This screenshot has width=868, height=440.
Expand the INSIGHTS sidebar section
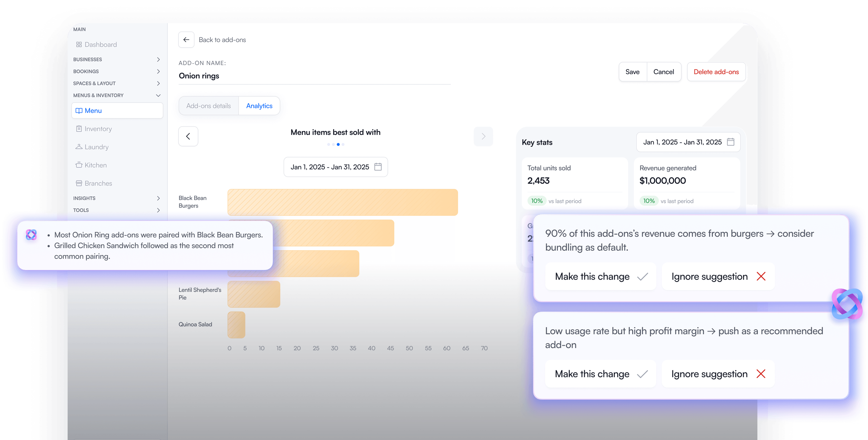coord(117,198)
